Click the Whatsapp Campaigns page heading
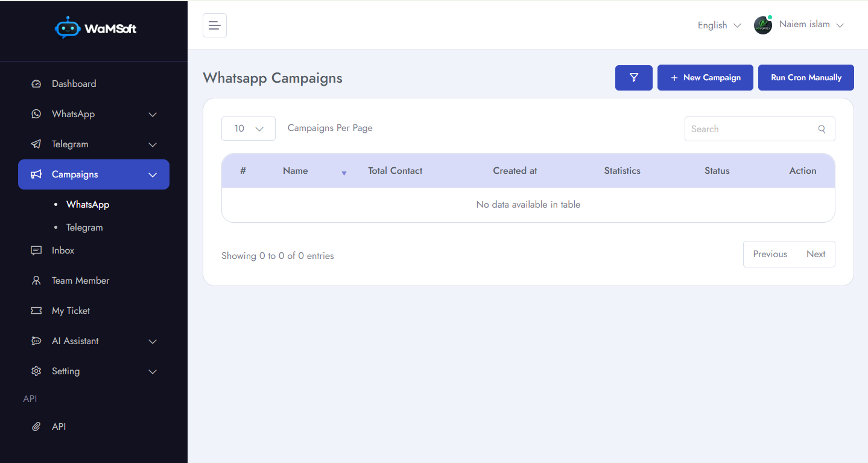The width and height of the screenshot is (868, 463). (273, 78)
